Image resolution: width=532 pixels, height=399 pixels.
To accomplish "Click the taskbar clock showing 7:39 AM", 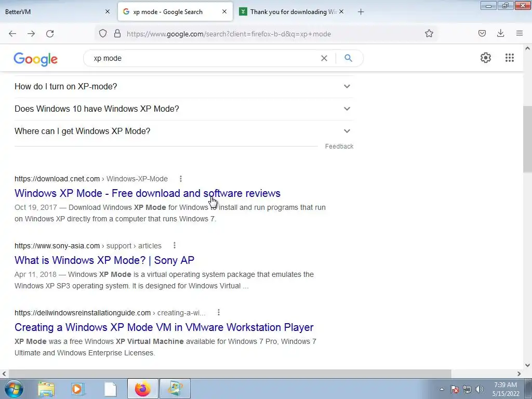I will click(506, 389).
